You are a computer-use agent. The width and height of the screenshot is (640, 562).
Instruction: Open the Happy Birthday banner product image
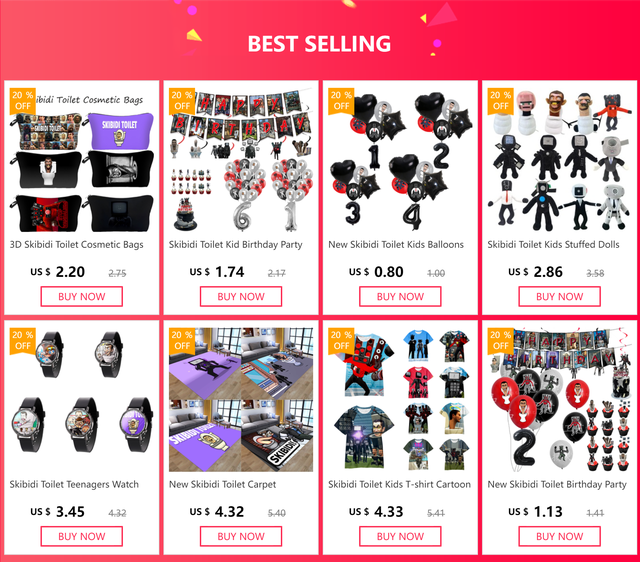click(x=241, y=160)
